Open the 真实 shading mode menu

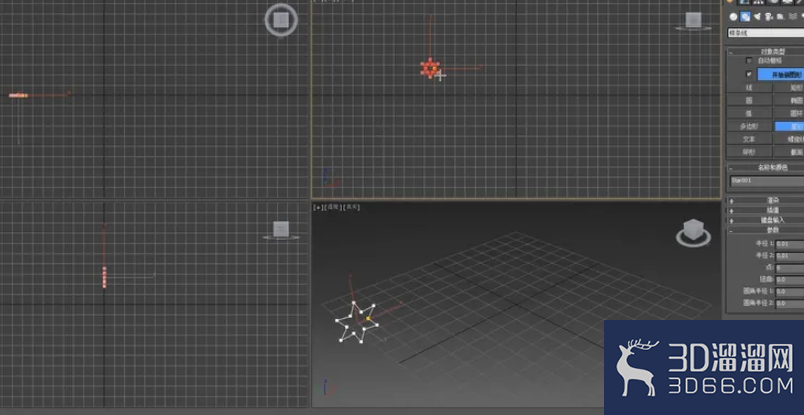(351, 207)
